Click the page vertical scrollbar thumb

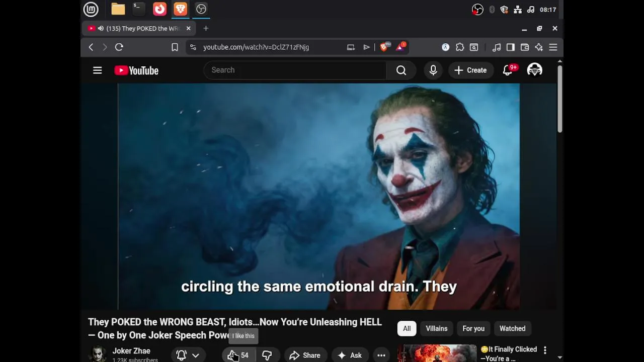point(559,99)
